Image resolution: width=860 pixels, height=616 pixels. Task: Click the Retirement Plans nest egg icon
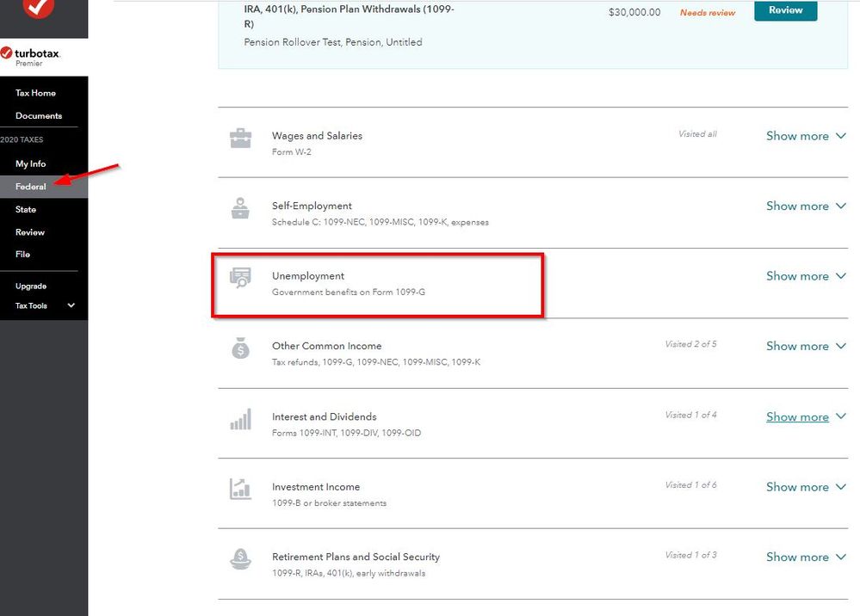point(240,559)
